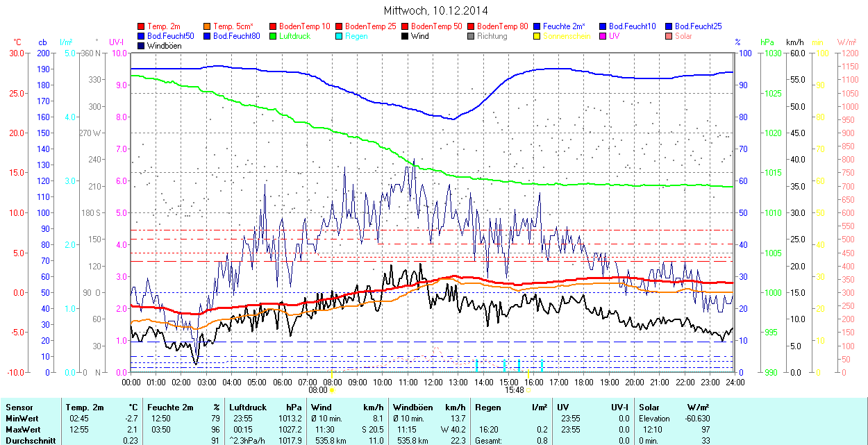
Task: Click the Solar legend label
Action: [x=685, y=36]
